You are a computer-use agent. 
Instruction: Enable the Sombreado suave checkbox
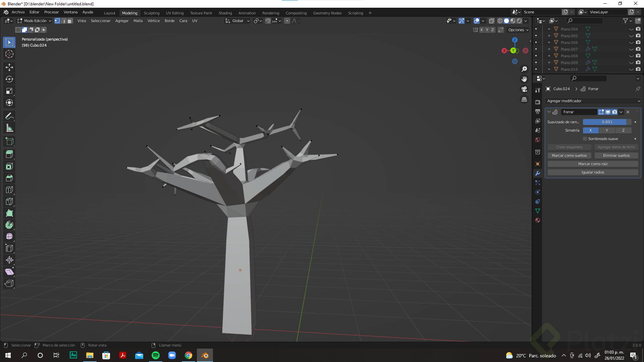point(585,139)
